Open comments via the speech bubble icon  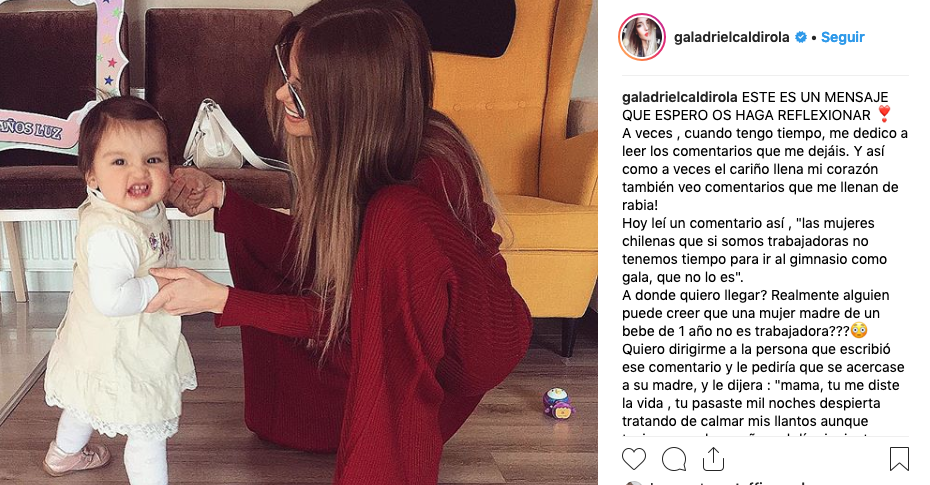point(674,460)
